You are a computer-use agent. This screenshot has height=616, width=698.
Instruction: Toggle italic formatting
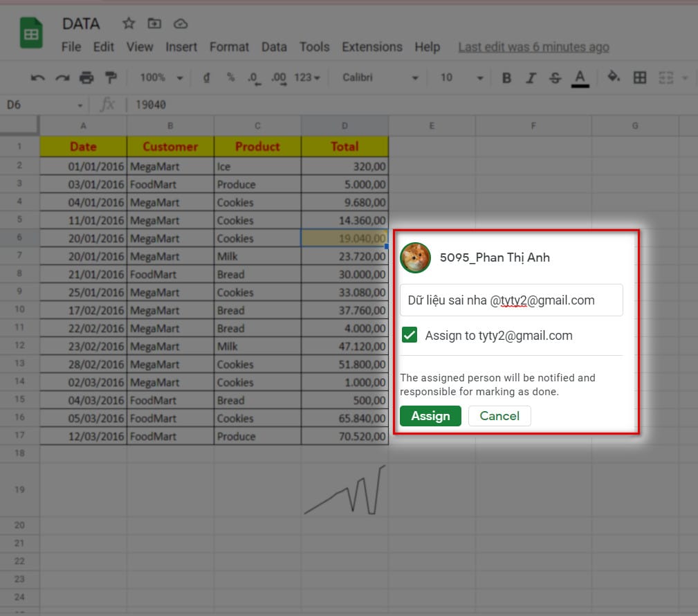[531, 78]
